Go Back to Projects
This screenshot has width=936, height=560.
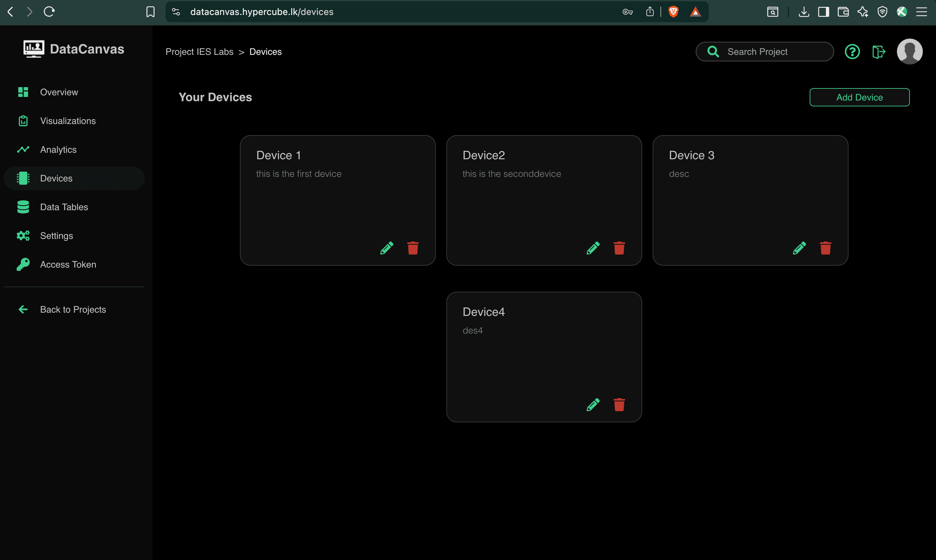point(73,309)
